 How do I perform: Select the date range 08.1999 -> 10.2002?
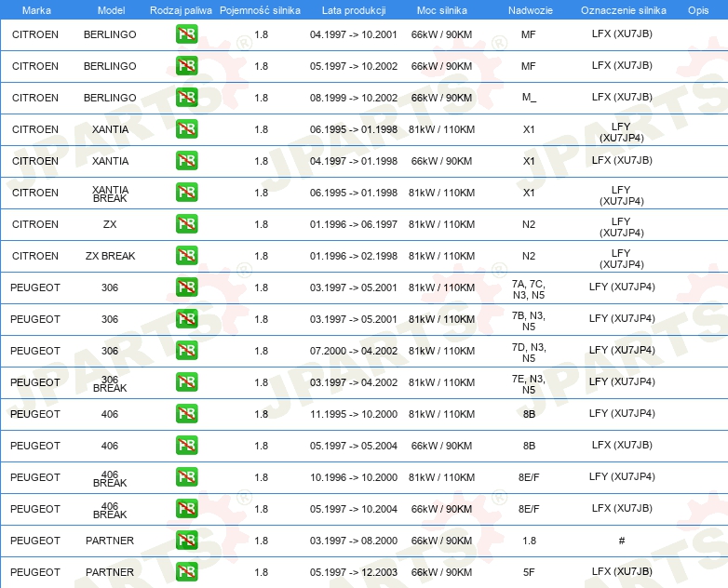tap(354, 98)
